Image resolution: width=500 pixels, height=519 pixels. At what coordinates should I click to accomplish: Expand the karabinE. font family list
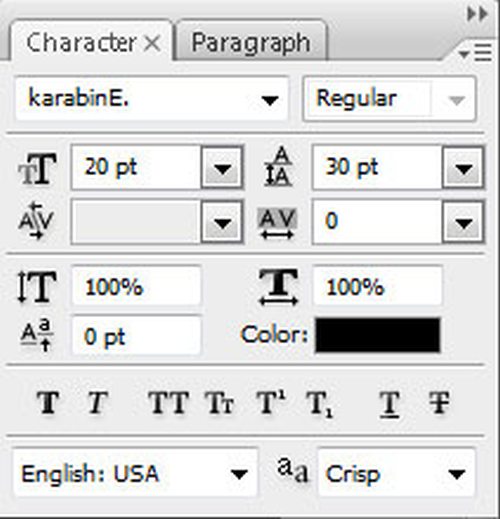coord(269,99)
